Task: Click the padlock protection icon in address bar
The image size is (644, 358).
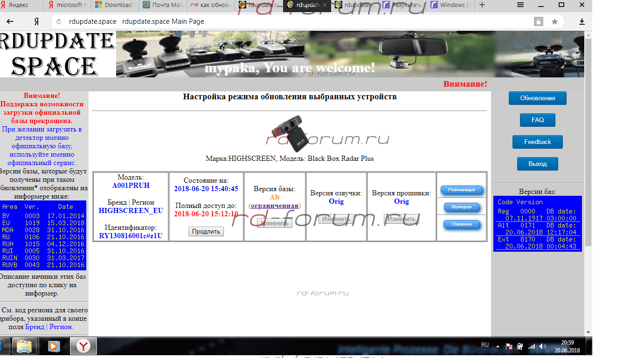Action: point(539,21)
